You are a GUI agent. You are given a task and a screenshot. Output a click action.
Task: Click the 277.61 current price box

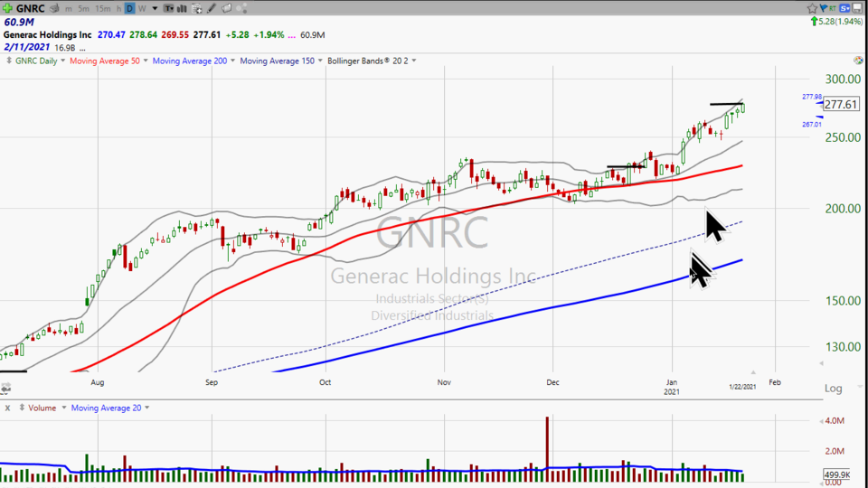841,104
